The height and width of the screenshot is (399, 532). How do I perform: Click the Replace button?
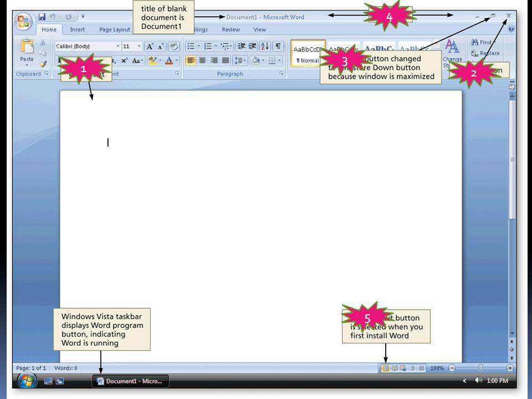pos(485,53)
